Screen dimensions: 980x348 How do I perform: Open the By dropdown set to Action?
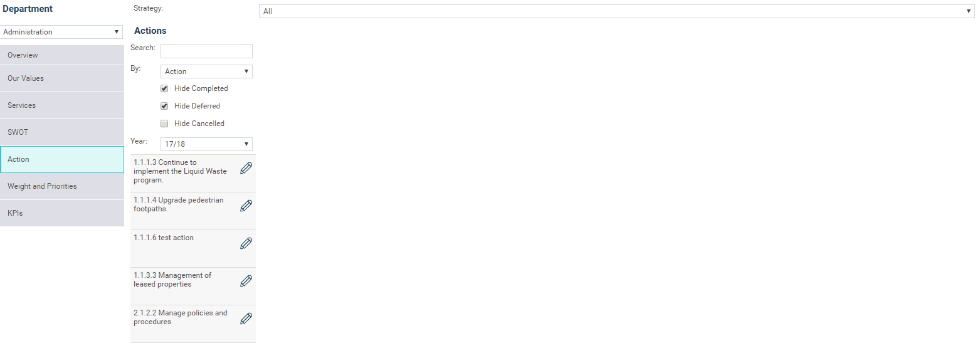pos(206,71)
